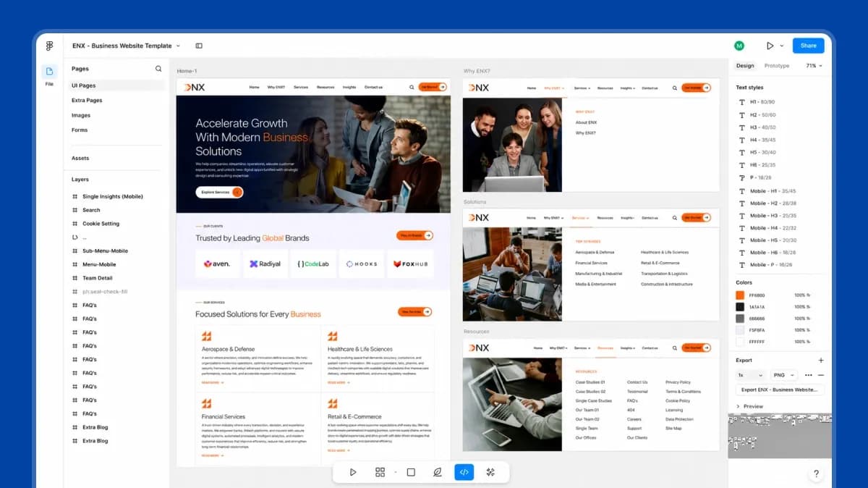
Task: Select the pi:seal-check-fill layer
Action: (x=105, y=291)
